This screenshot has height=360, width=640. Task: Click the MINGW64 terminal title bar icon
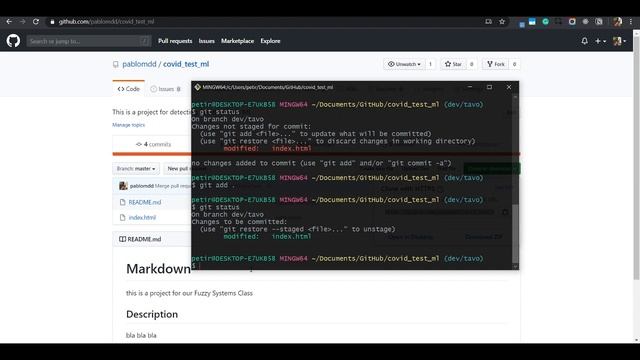197,87
